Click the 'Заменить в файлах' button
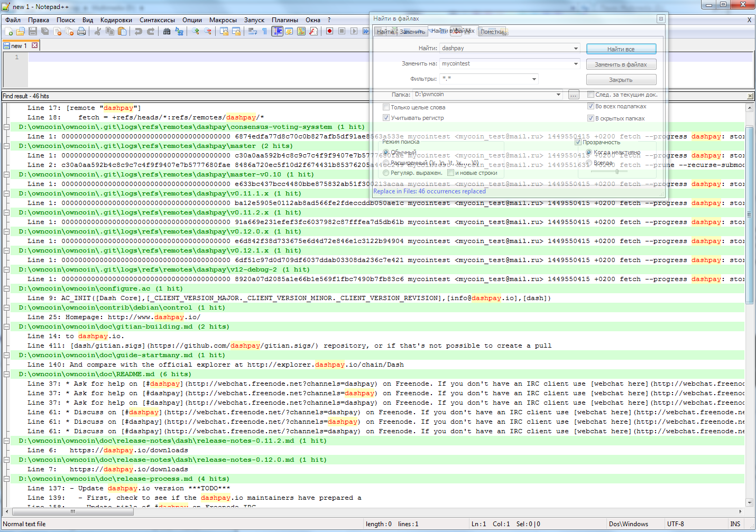 [x=621, y=64]
